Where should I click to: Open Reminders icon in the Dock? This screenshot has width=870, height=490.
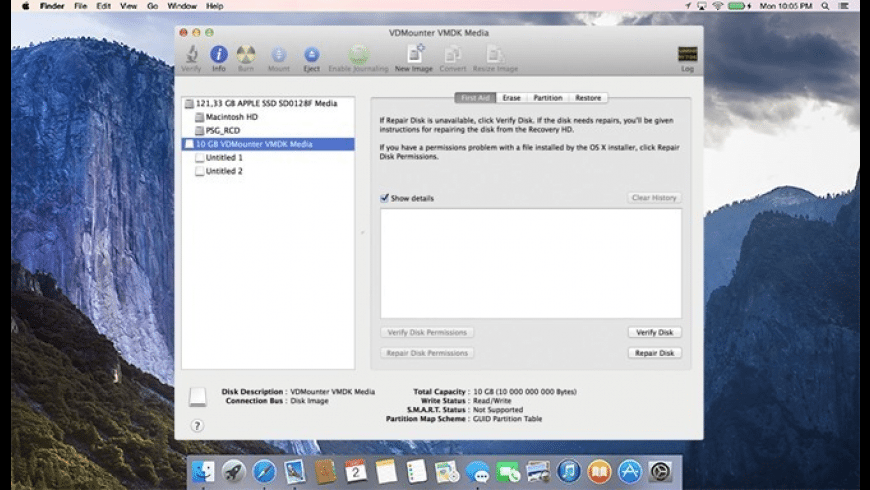[x=416, y=472]
